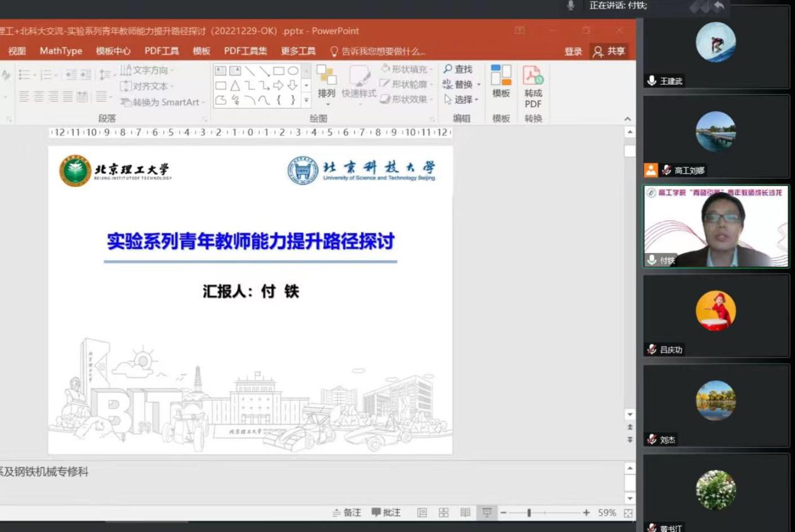Switch to the MathType ribbon tab
Viewport: 795px width, 532px height.
point(60,51)
